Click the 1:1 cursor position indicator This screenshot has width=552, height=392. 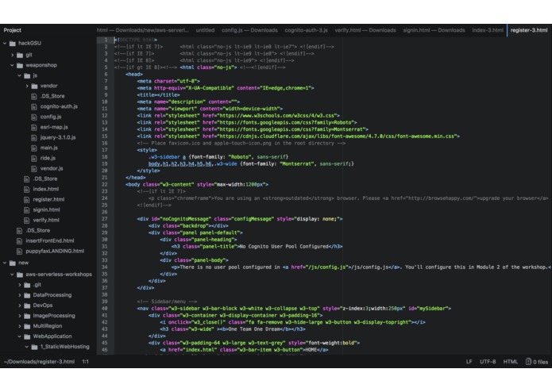[86, 361]
